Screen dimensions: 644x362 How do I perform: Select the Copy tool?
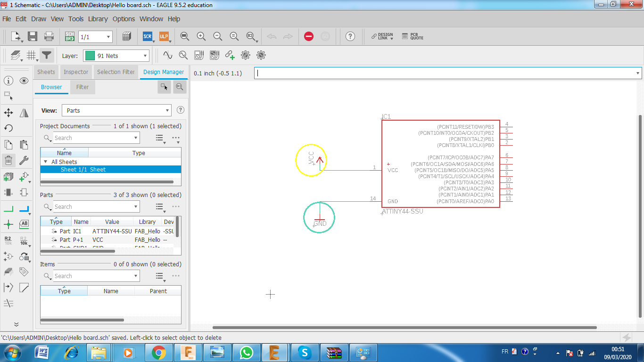pyautogui.click(x=8, y=145)
